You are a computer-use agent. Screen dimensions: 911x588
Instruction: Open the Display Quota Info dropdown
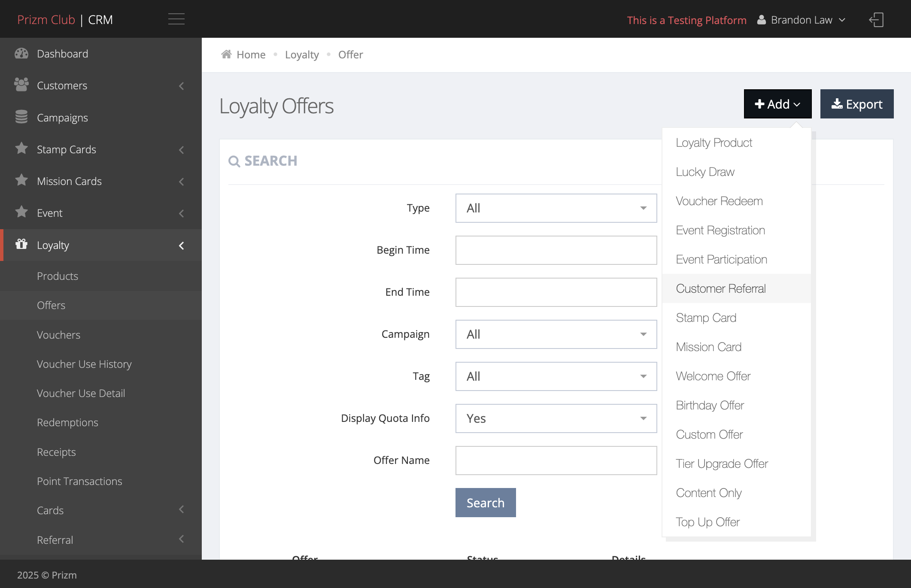[556, 418]
